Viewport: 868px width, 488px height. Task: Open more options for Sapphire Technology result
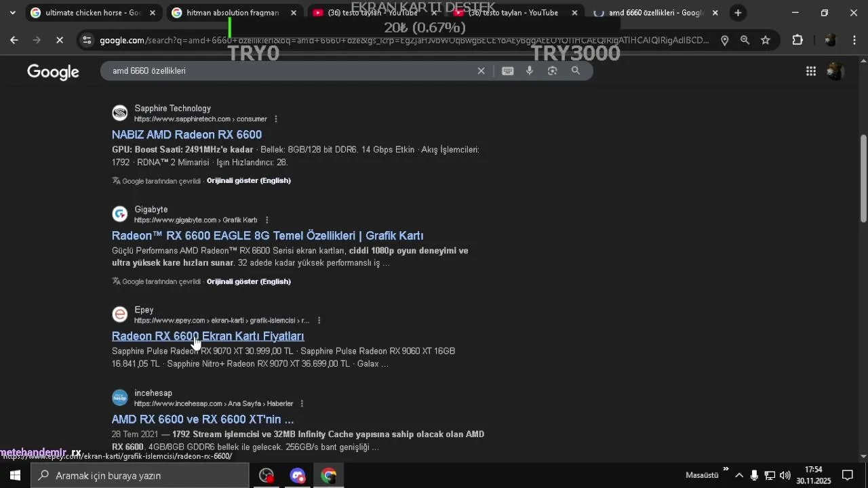coord(275,119)
